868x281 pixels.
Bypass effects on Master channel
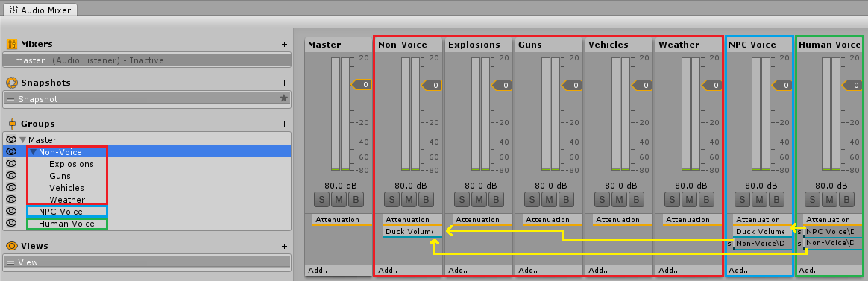click(356, 199)
